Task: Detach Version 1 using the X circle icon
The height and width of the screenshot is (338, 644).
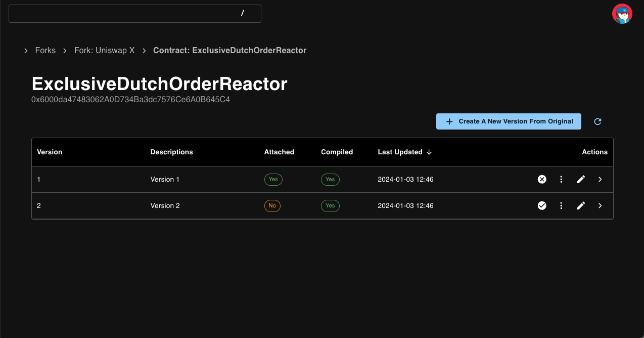Action: tap(542, 179)
